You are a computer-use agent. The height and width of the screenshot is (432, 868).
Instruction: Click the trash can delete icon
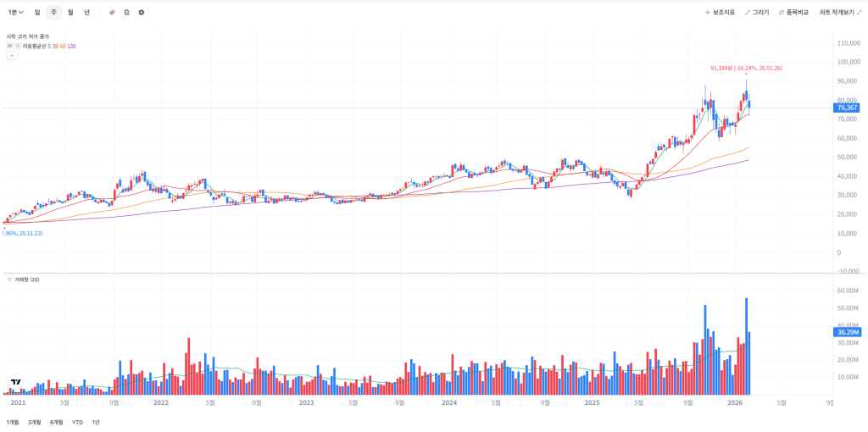(x=126, y=13)
